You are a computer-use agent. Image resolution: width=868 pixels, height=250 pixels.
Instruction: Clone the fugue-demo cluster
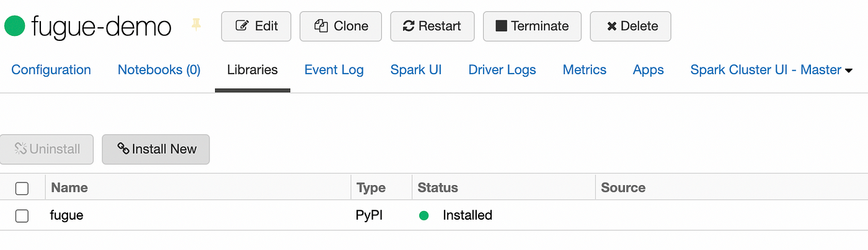coord(340,26)
